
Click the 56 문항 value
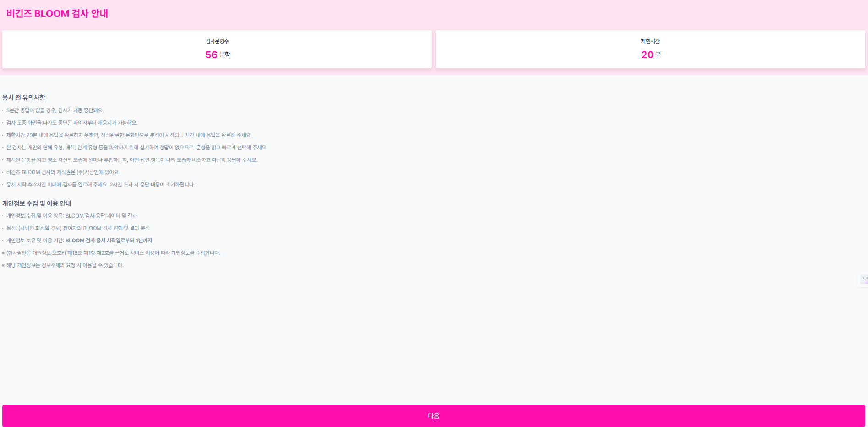pyautogui.click(x=218, y=55)
